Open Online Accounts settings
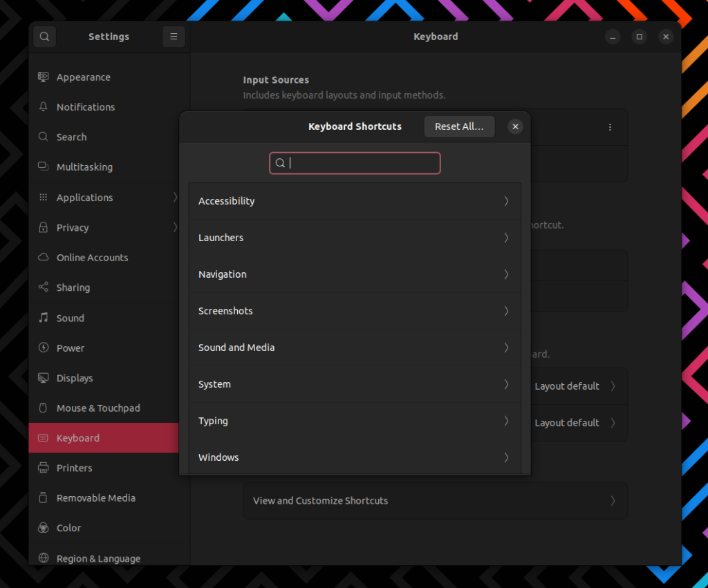Screen dimensions: 708x588 pyautogui.click(x=104, y=257)
